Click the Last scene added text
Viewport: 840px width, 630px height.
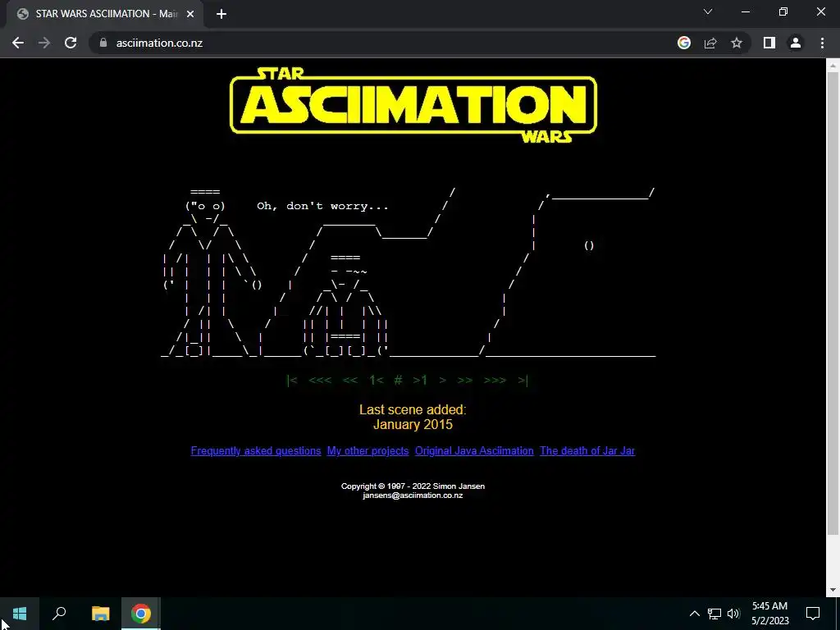pos(413,410)
